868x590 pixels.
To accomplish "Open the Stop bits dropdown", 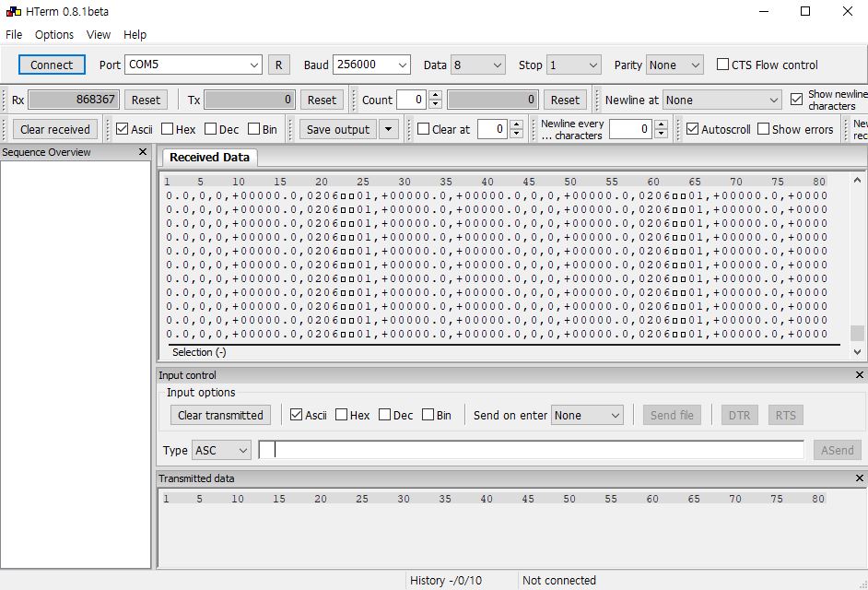I will pyautogui.click(x=573, y=65).
